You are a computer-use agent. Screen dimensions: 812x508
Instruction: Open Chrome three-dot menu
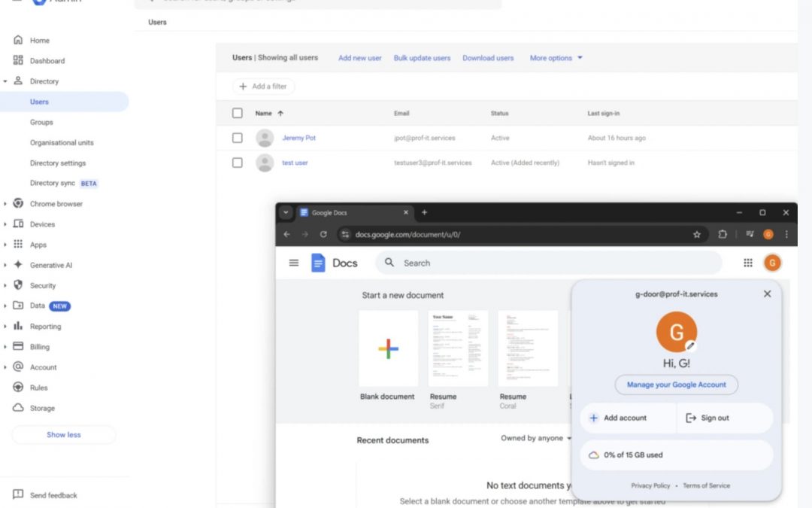[786, 234]
